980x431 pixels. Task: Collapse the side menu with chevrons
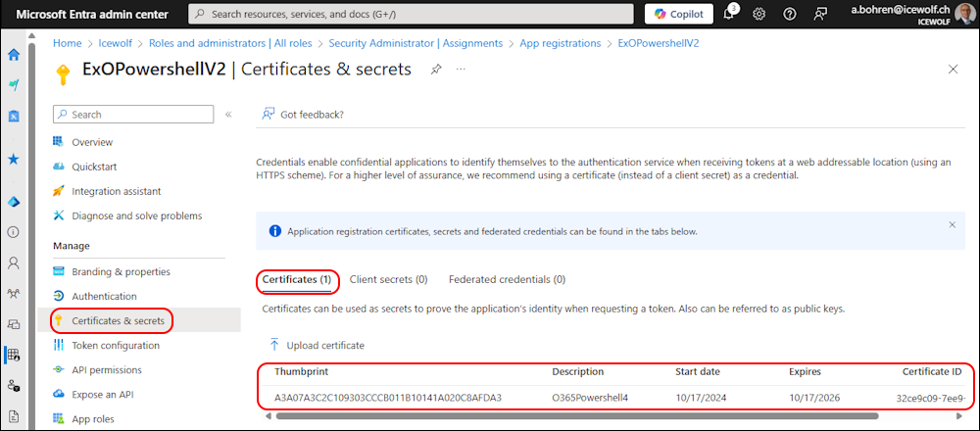[x=228, y=115]
